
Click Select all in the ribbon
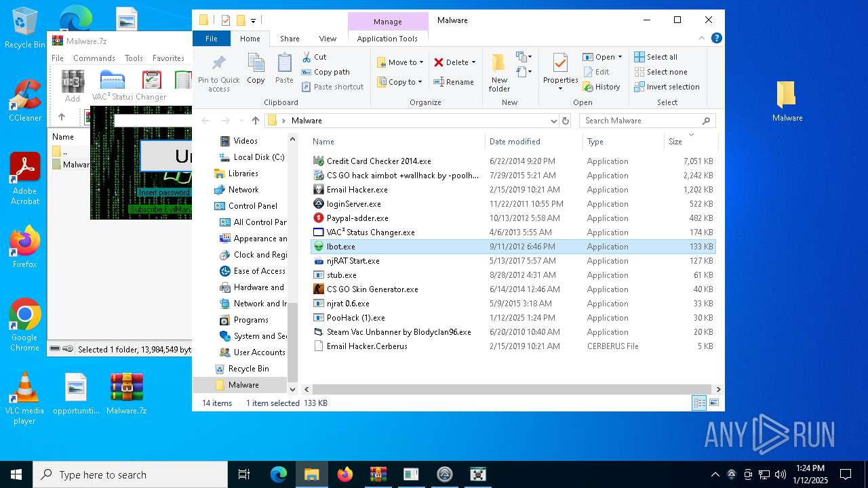tap(656, 57)
